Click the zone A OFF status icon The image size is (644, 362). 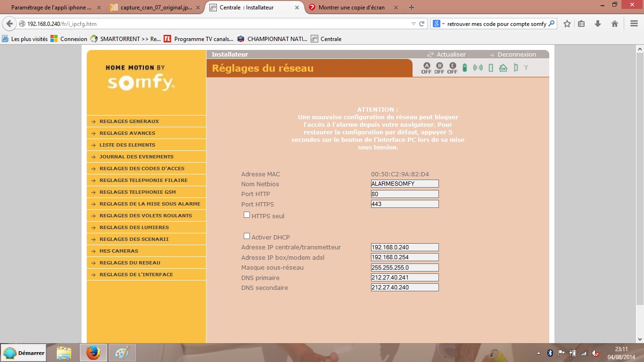click(x=426, y=68)
